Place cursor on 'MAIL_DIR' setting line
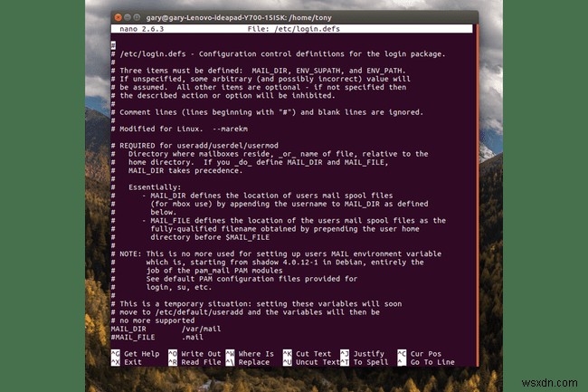 166,329
